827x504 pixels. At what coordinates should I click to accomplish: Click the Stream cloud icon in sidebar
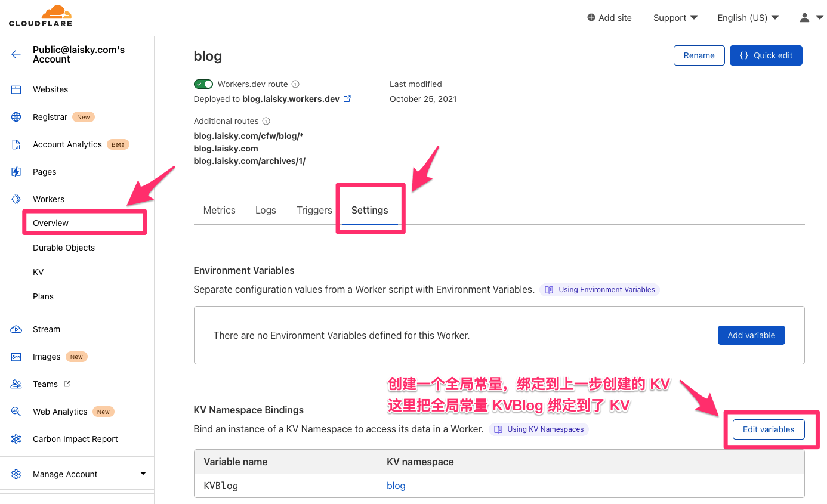(16, 329)
